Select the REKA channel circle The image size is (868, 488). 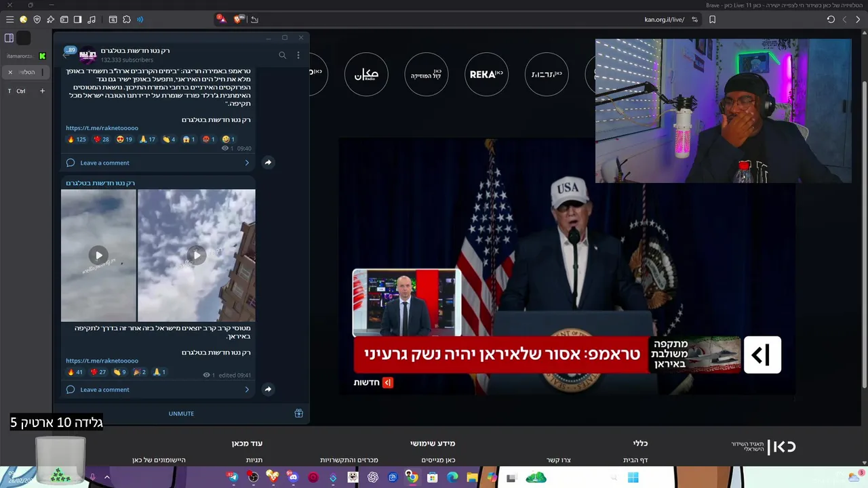pyautogui.click(x=487, y=74)
